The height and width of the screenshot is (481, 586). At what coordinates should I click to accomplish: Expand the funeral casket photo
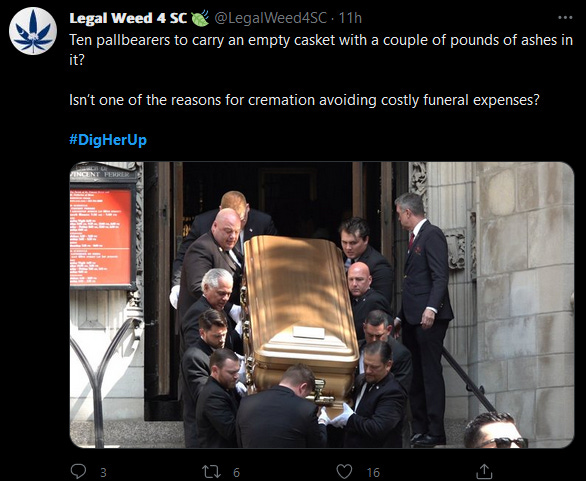[x=322, y=305]
